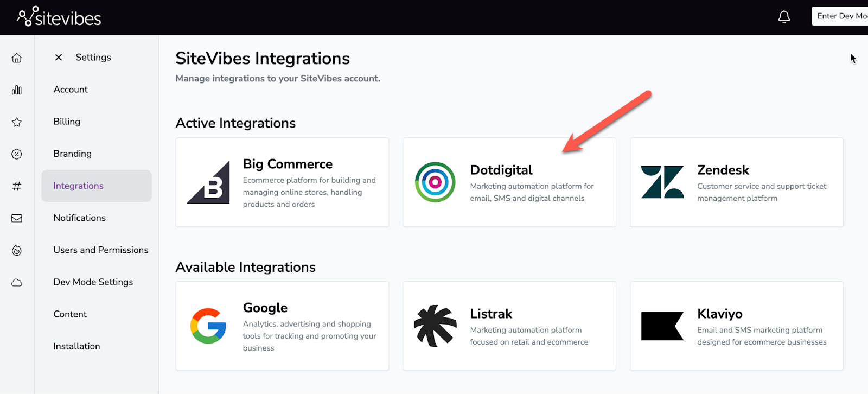Screen dimensions: 868x394
Task: Click the star icon in sidebar
Action: [17, 122]
